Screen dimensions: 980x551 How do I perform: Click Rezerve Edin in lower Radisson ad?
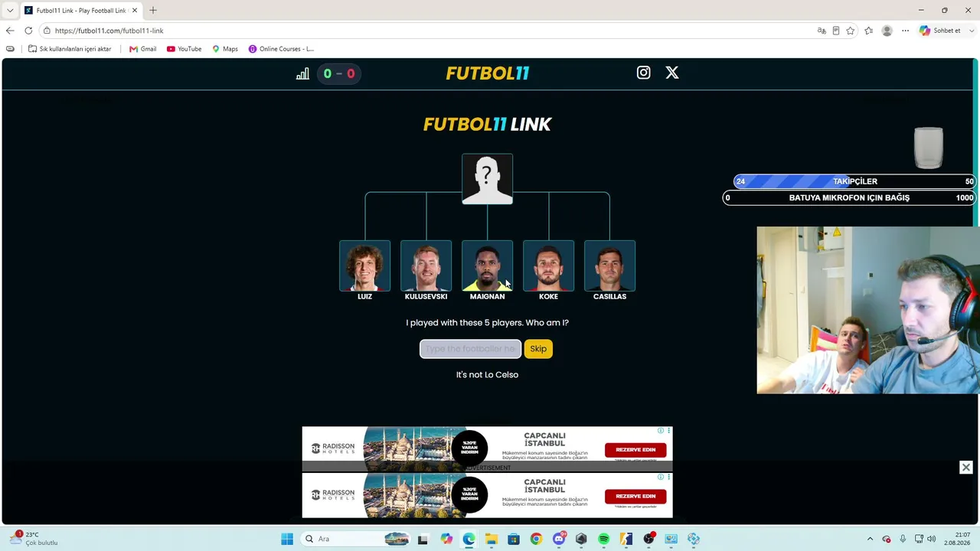pyautogui.click(x=635, y=496)
